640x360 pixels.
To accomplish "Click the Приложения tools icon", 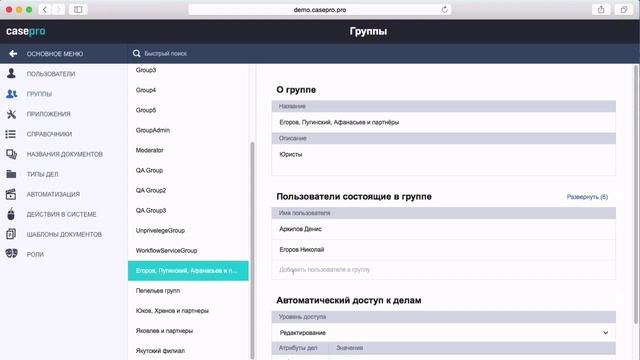I will [x=11, y=114].
